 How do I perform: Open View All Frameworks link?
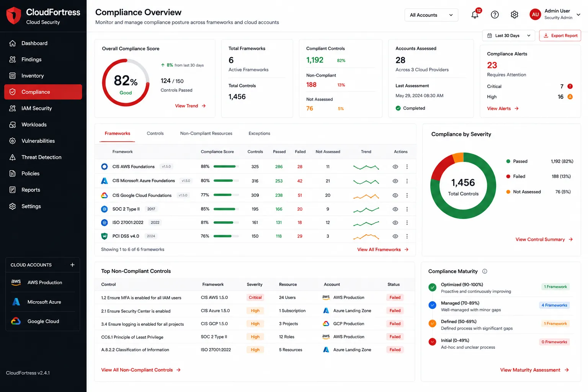tap(383, 250)
